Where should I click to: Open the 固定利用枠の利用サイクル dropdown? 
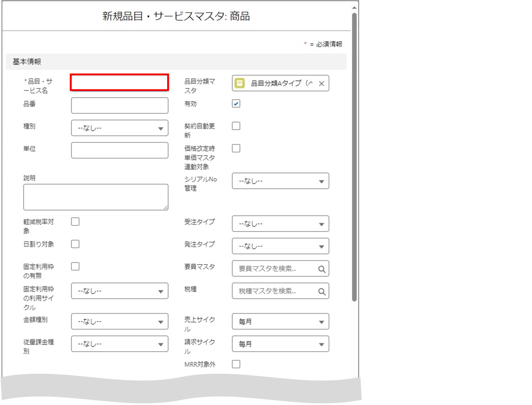[119, 291]
